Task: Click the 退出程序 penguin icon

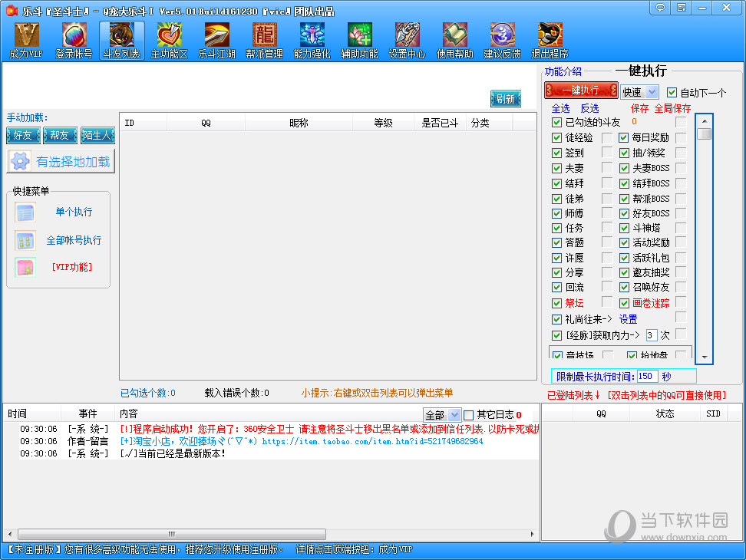Action: click(x=550, y=40)
